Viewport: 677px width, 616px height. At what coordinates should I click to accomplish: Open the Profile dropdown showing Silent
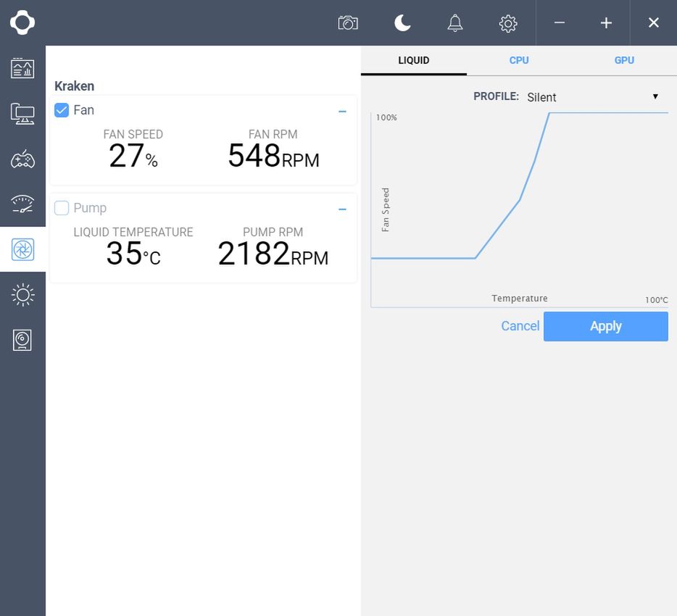[x=592, y=96]
